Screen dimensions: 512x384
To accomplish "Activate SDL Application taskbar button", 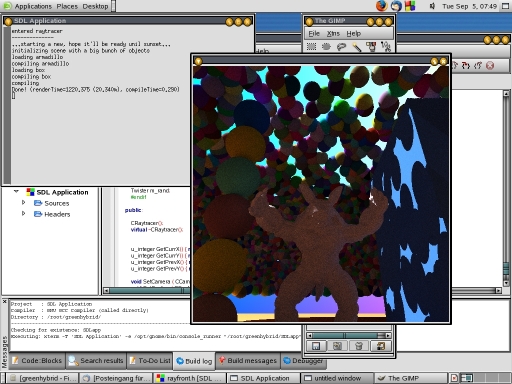I will [x=264, y=378].
